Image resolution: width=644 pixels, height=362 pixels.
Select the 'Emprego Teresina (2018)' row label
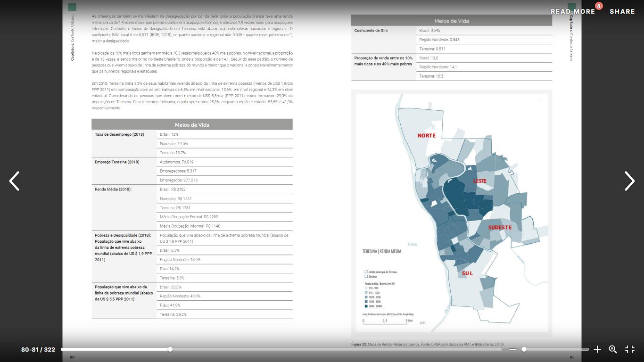[117, 162]
